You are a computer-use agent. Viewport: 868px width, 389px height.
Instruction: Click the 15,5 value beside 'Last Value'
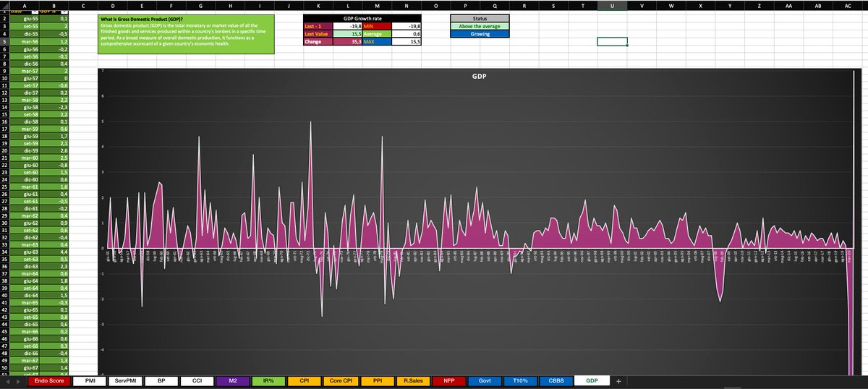tap(347, 34)
